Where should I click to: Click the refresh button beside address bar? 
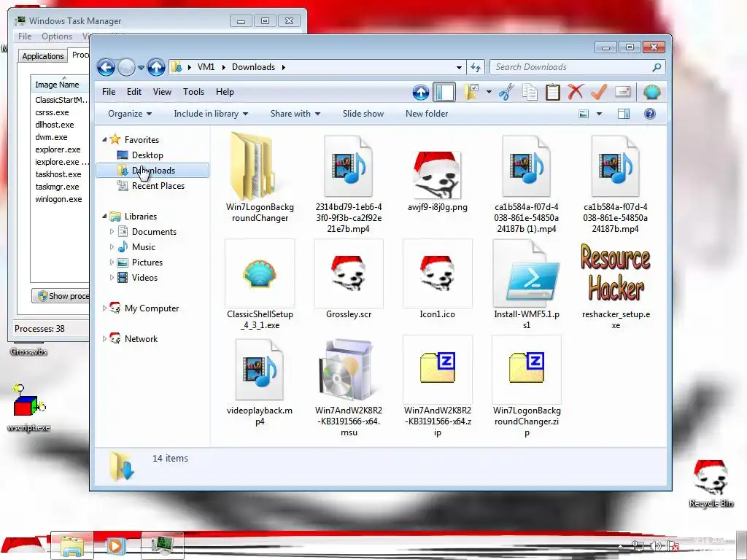click(476, 67)
